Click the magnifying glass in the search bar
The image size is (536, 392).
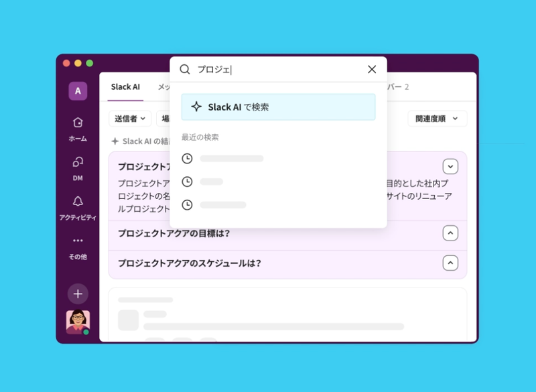184,69
